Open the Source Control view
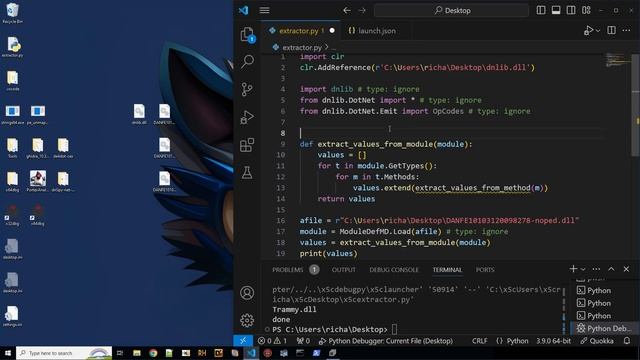This screenshot has height=360, width=640. 247,89
